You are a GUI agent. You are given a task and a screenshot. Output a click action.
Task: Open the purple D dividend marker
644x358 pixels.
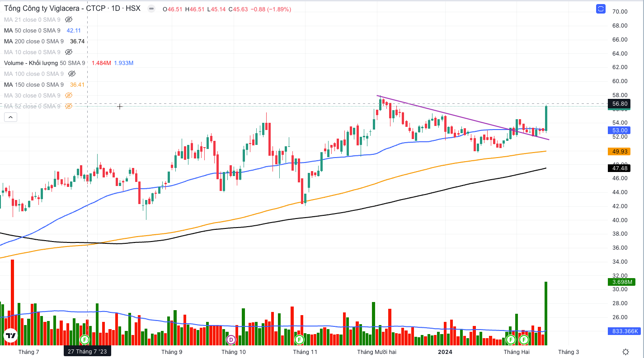231,339
